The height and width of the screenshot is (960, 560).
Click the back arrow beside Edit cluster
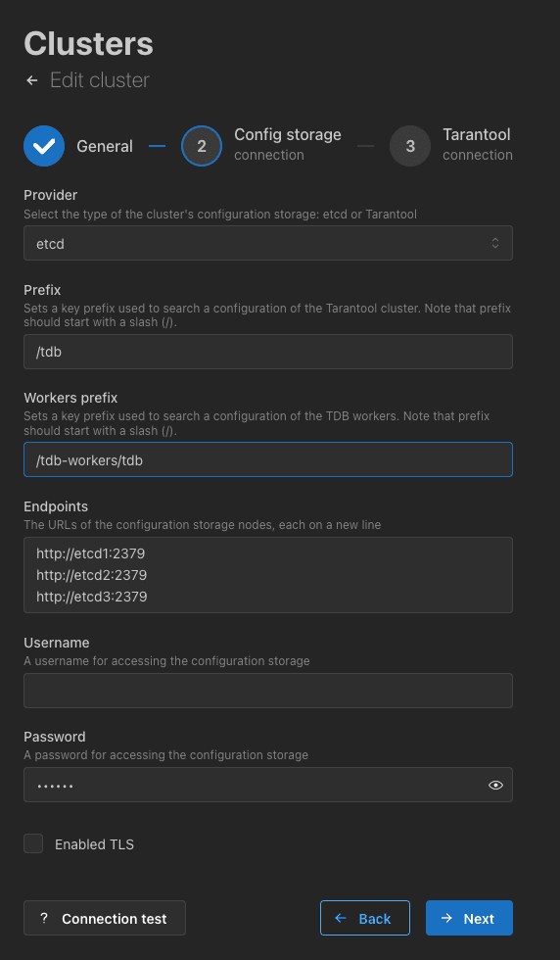(32, 80)
